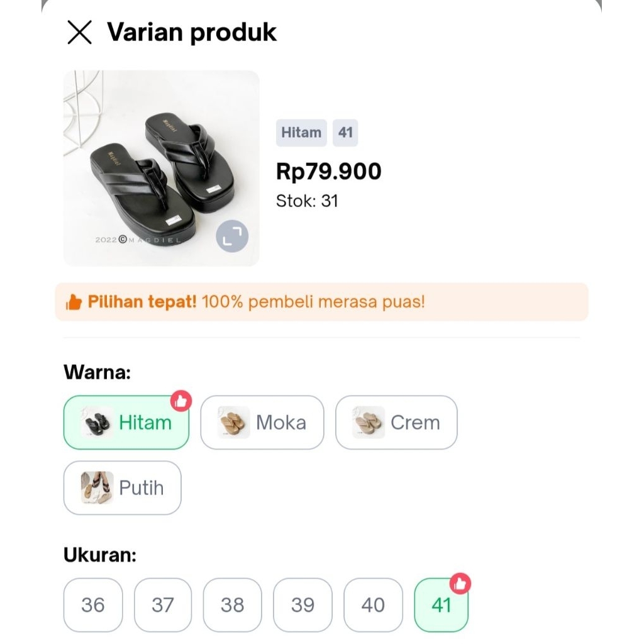Click the Hitam variant badge near the price
Screen dimensions: 644x644
[x=301, y=133]
